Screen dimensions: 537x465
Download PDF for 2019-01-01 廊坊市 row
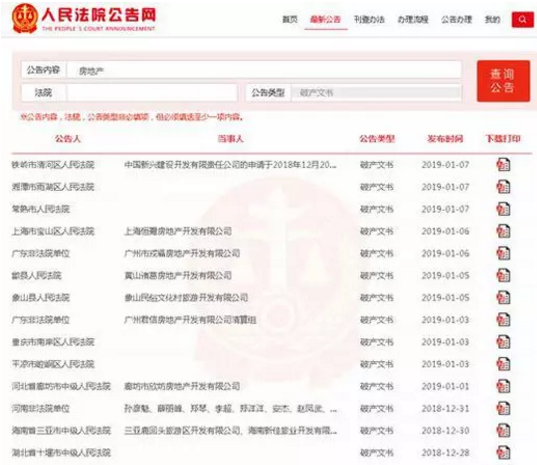click(x=503, y=386)
